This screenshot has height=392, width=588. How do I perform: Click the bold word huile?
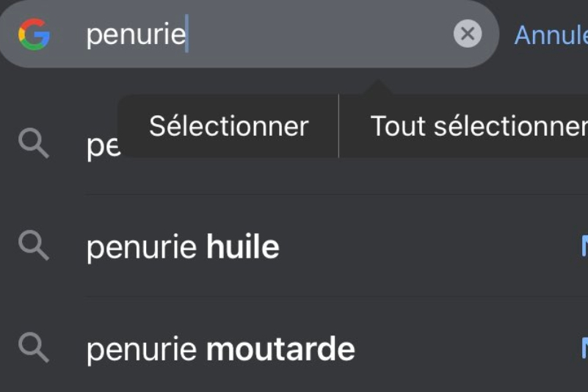coord(242,247)
